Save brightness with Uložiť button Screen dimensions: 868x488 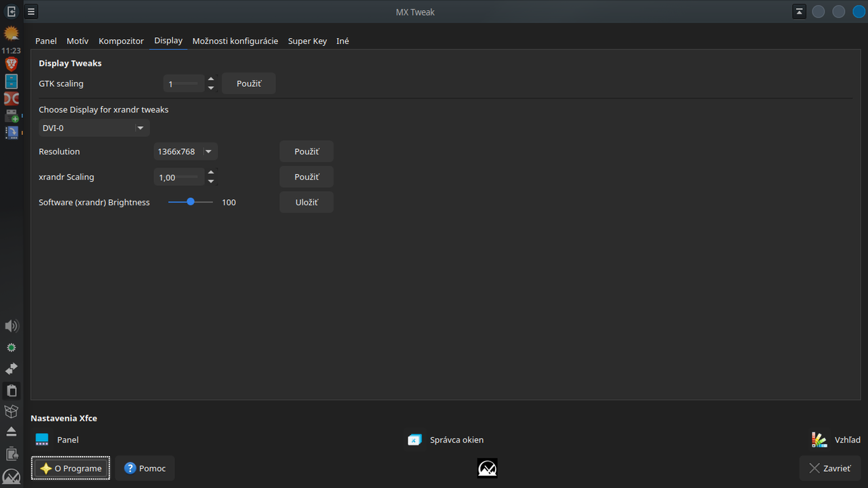307,203
